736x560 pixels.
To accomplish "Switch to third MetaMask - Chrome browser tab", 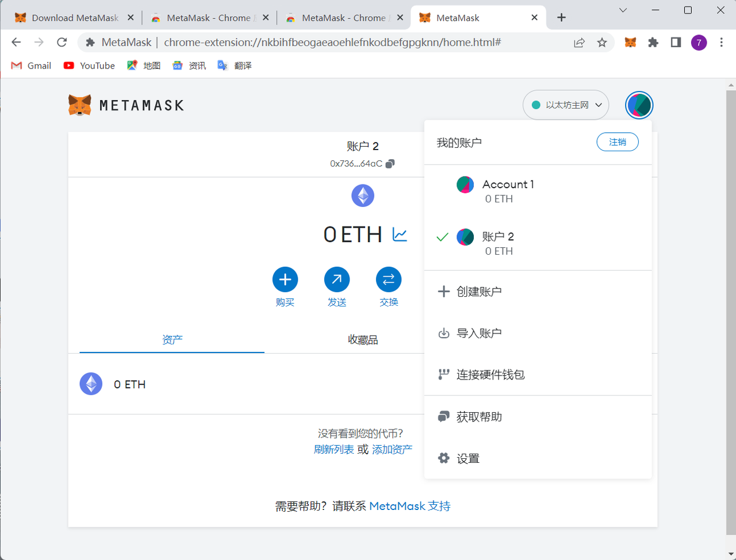I will [x=343, y=18].
